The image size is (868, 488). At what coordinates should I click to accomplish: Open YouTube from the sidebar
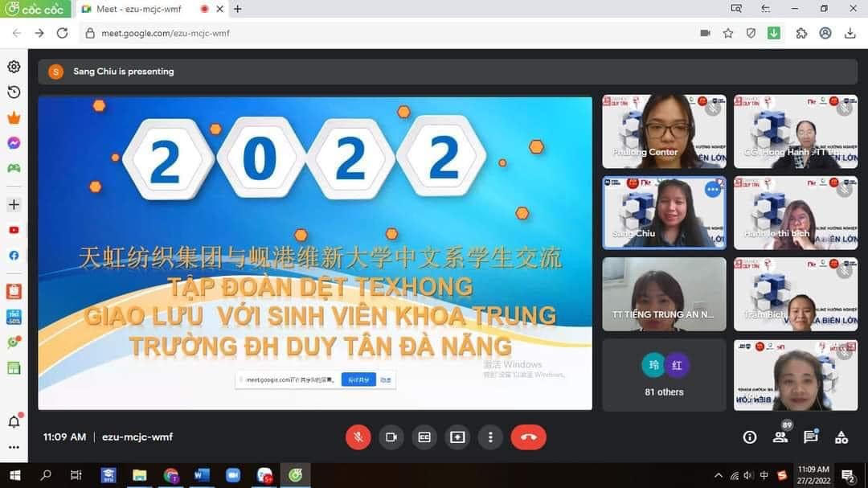(x=14, y=230)
